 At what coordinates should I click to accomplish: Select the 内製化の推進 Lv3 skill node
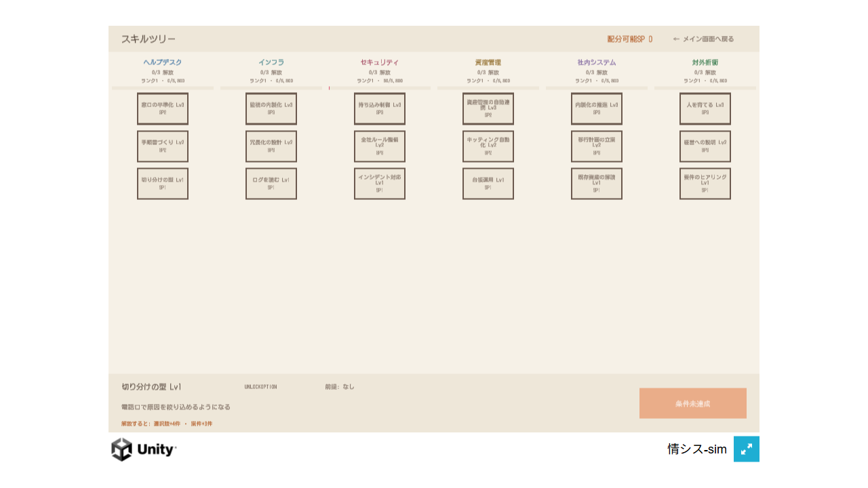(x=597, y=108)
